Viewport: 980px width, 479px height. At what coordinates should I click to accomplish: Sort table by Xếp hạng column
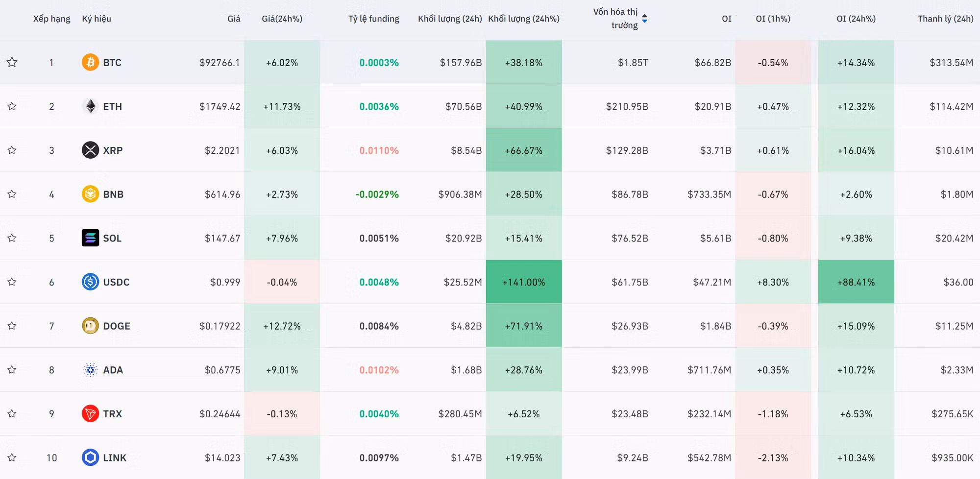[x=51, y=19]
